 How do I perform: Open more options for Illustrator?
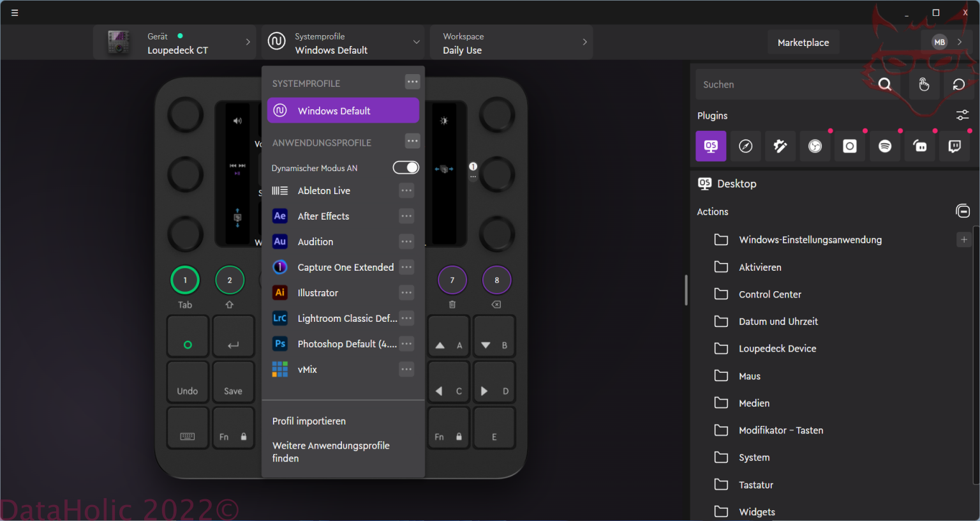[x=406, y=292]
